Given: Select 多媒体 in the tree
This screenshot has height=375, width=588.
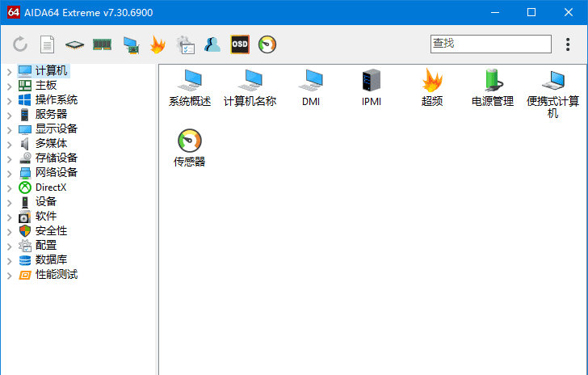Looking at the screenshot, I should 51,143.
